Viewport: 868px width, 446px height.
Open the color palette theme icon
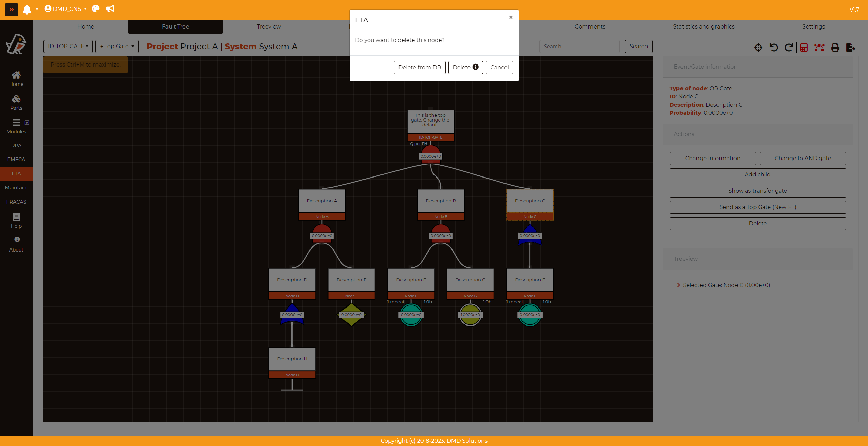[96, 9]
